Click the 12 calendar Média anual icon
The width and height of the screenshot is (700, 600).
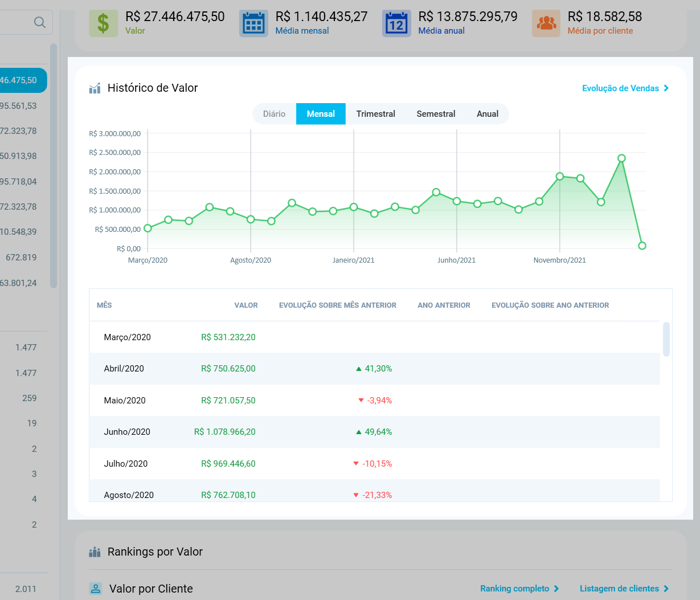(396, 23)
